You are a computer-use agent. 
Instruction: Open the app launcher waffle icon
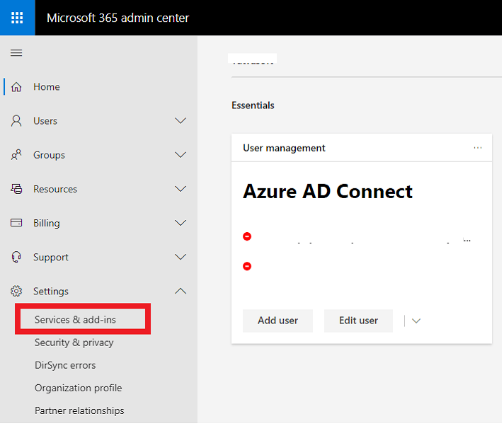[17, 18]
